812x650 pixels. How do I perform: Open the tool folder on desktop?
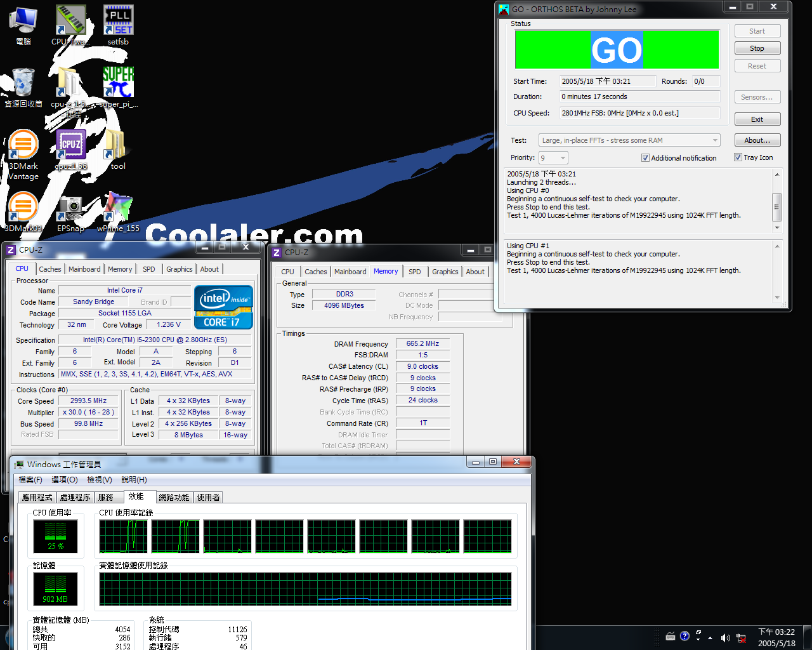pyautogui.click(x=118, y=150)
